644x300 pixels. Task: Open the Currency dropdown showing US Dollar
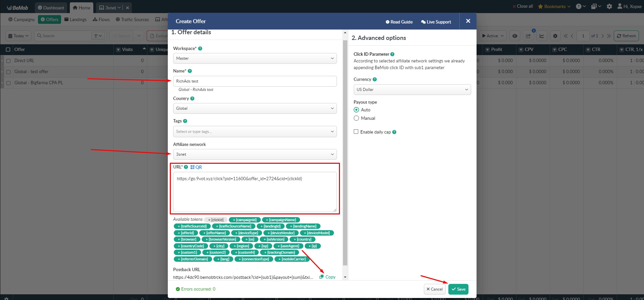pos(412,90)
